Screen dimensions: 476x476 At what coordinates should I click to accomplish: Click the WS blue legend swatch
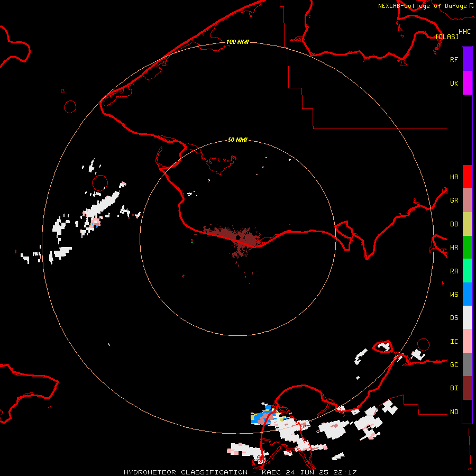[x=467, y=294]
